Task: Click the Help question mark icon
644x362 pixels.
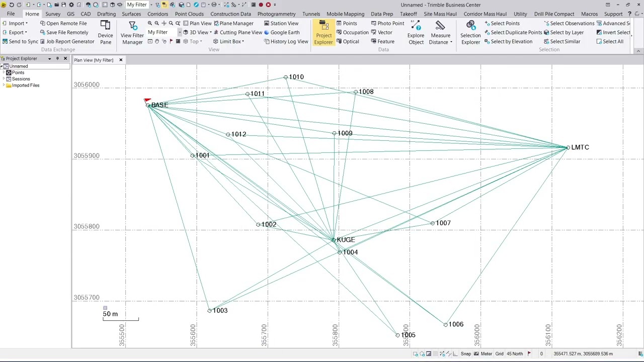Action: [629, 14]
